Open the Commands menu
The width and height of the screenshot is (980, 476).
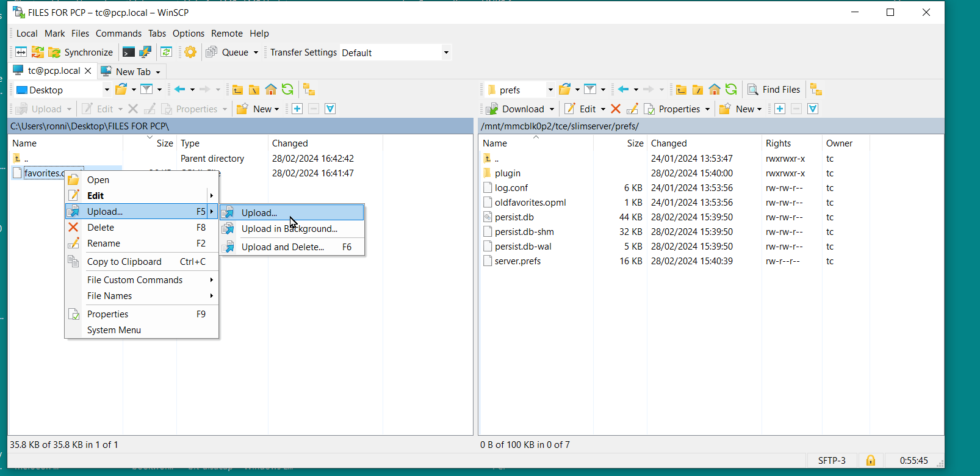[118, 34]
